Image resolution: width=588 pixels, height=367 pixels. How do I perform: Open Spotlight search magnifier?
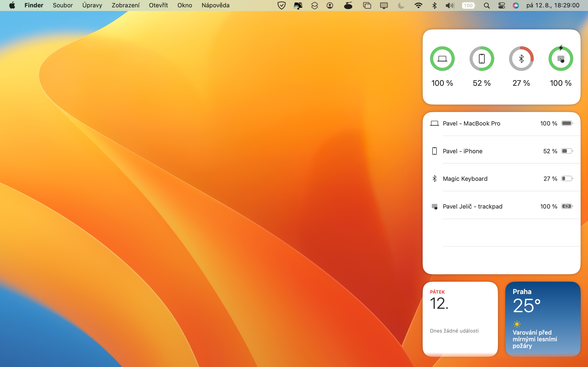pyautogui.click(x=486, y=5)
